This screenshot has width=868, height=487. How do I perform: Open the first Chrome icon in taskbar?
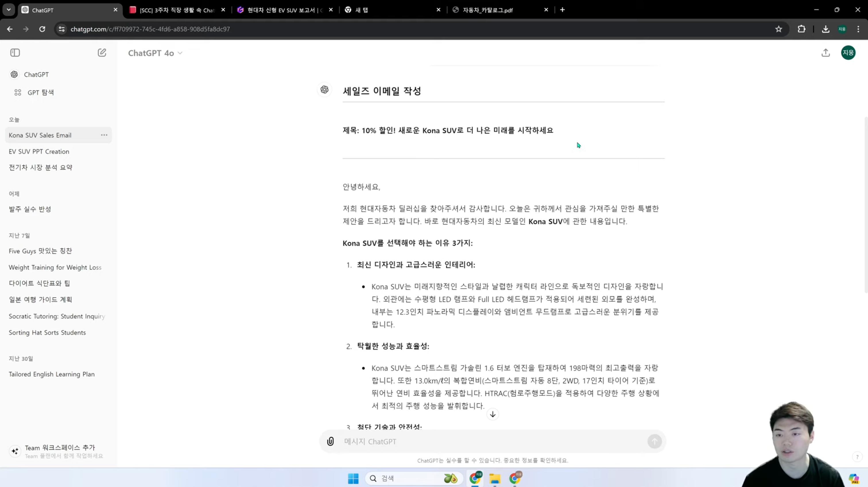coord(475,478)
